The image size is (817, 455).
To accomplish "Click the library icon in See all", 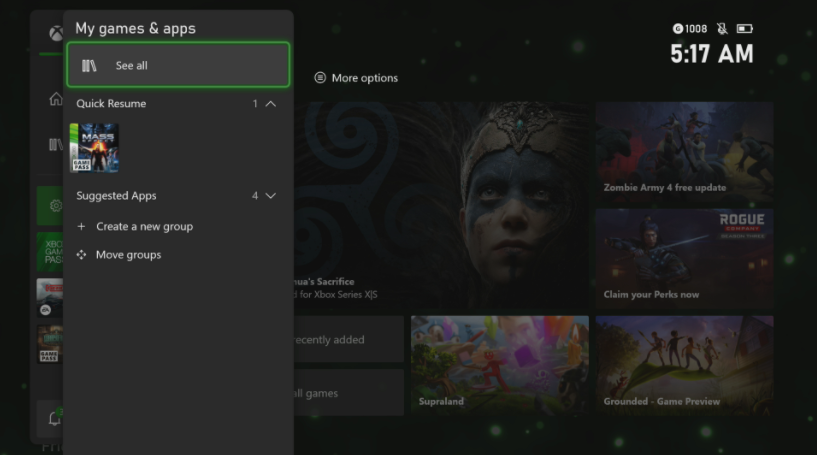I will pyautogui.click(x=89, y=66).
